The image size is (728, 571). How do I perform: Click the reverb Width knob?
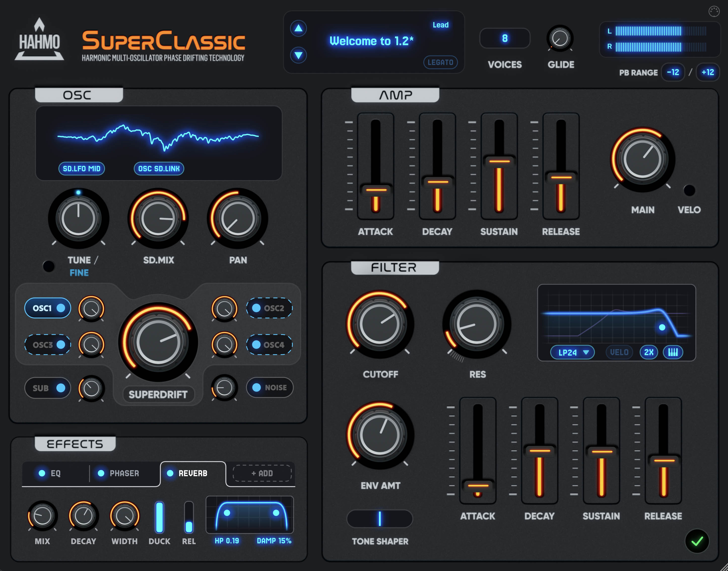pos(125,516)
